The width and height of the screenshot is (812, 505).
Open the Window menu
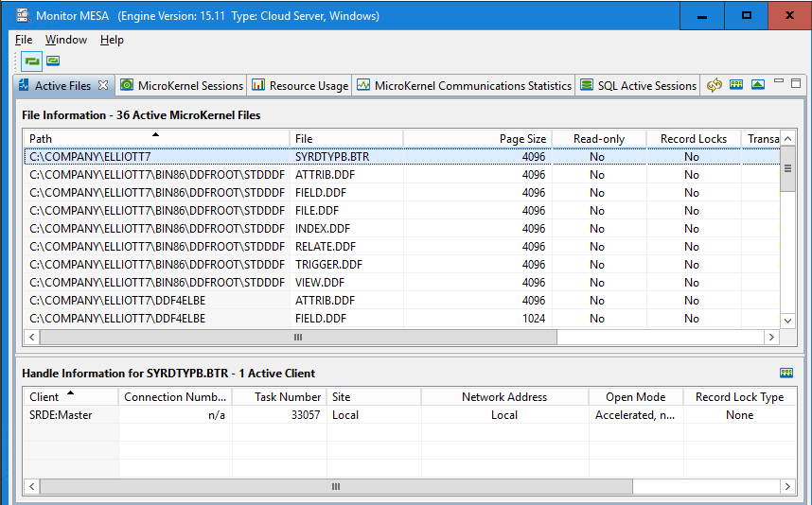pos(65,40)
